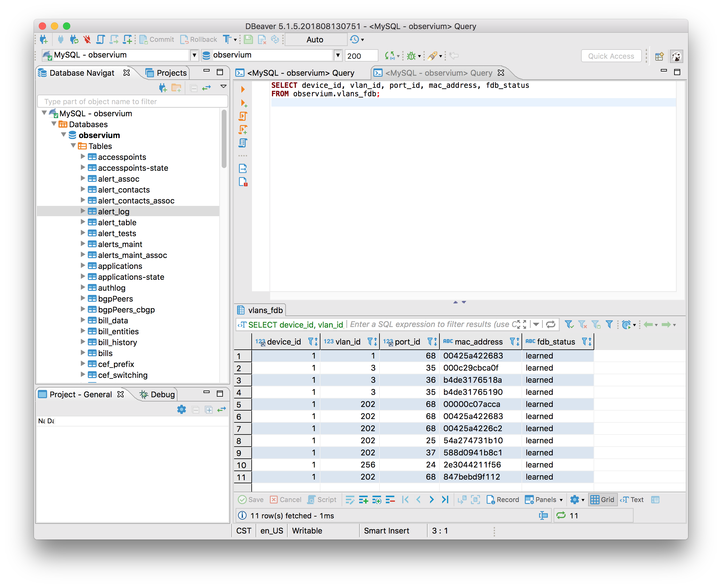Click the transaction log history clock icon
The height and width of the screenshot is (588, 722).
click(355, 40)
